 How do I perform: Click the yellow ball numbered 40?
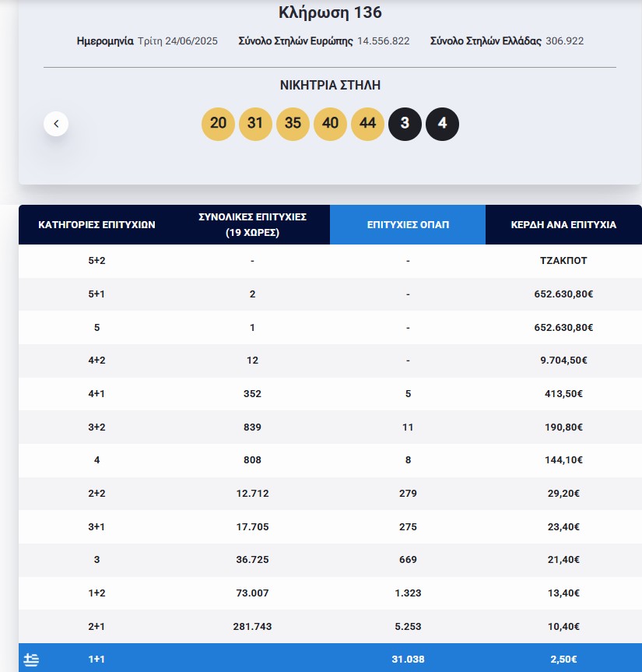coord(330,124)
